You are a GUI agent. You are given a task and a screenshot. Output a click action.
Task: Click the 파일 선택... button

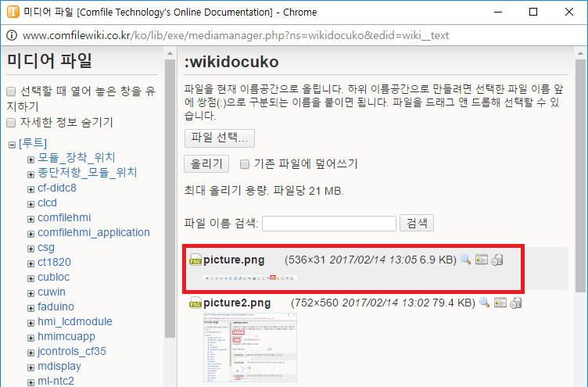click(x=219, y=138)
